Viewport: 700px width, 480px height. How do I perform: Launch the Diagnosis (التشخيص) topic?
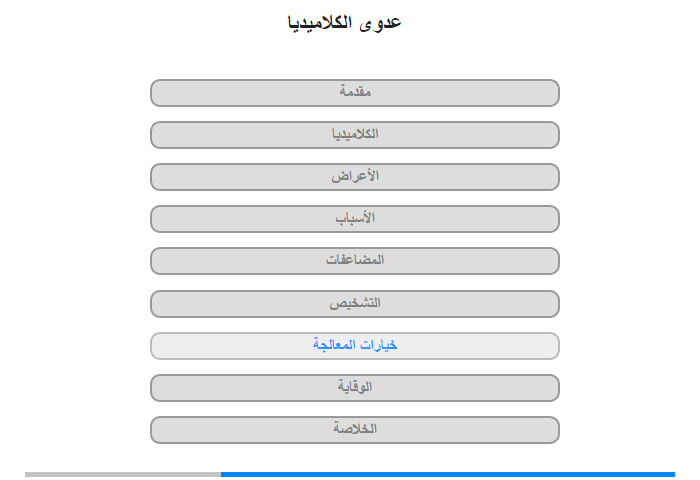click(354, 304)
